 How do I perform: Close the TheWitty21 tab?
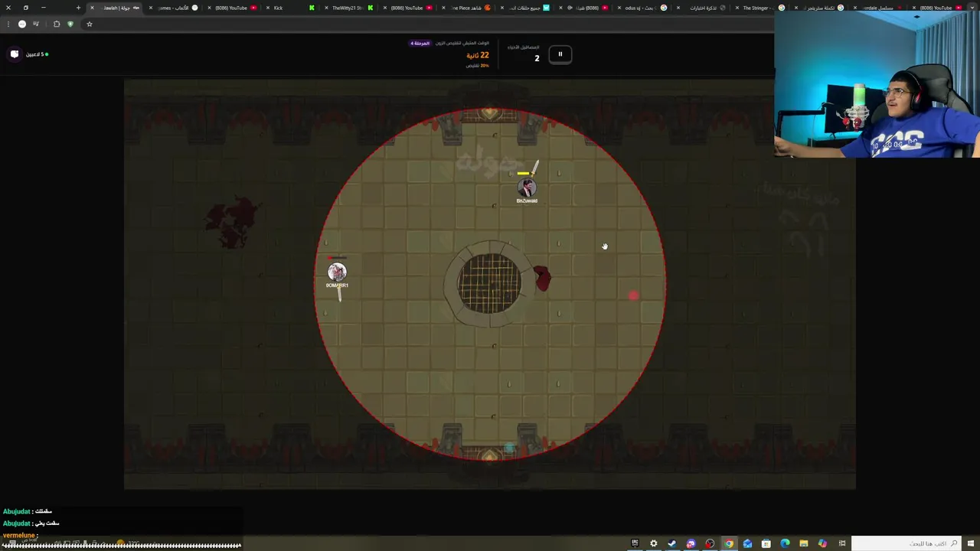326,8
